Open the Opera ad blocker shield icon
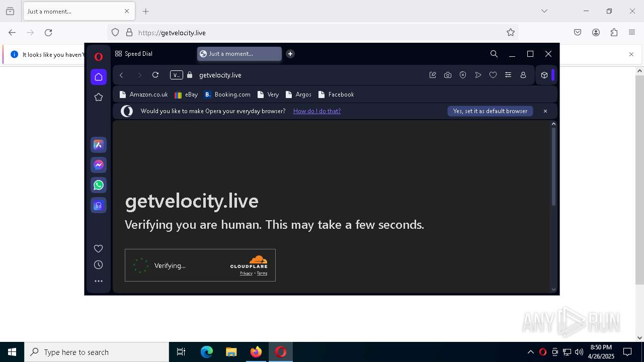This screenshot has width=644, height=362. pyautogui.click(x=463, y=75)
